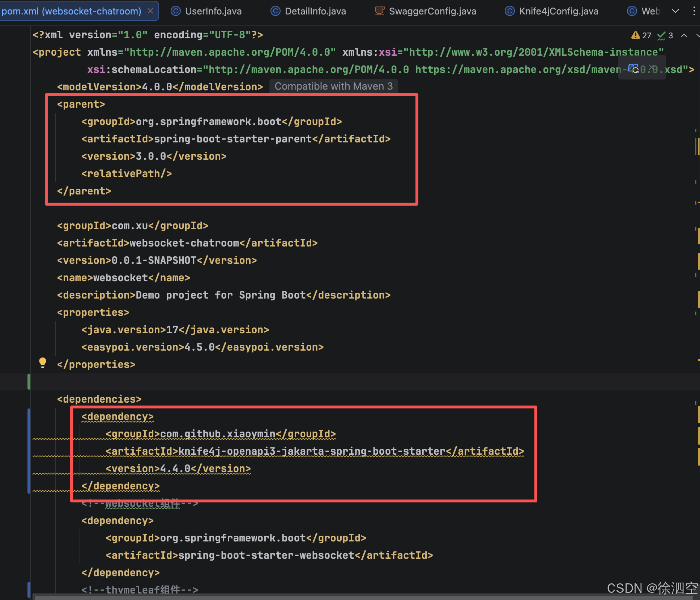This screenshot has height=600, width=700.
Task: Open the SwaggerConfig.java tab
Action: 432,11
